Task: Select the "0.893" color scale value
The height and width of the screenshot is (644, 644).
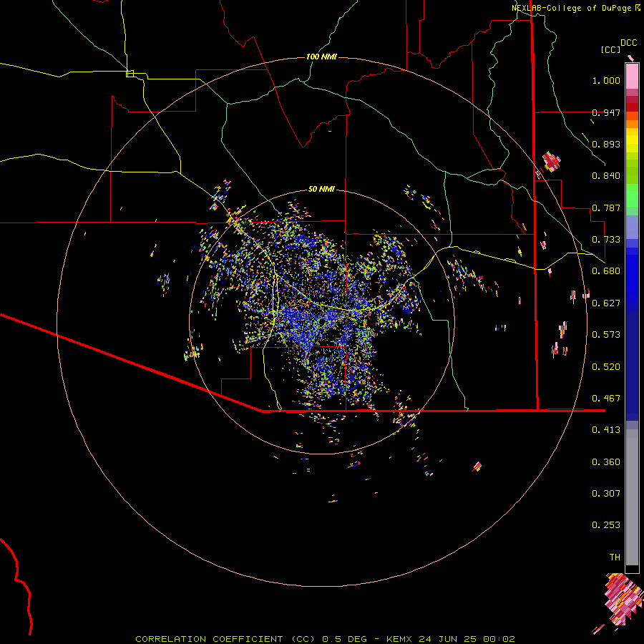Action: (x=606, y=144)
